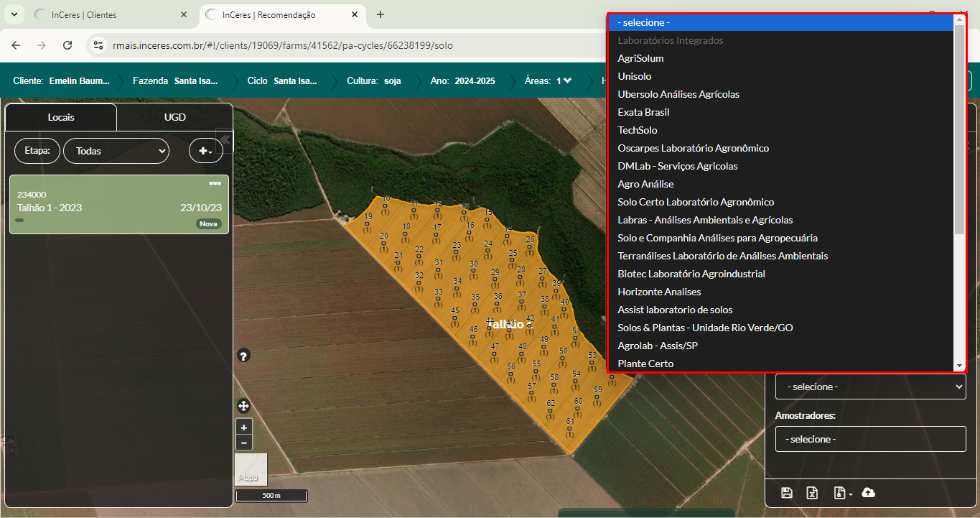Viewport: 980px width, 518px height.
Task: Choose Solo Certo Laboratório Agronômico
Action: click(781, 202)
